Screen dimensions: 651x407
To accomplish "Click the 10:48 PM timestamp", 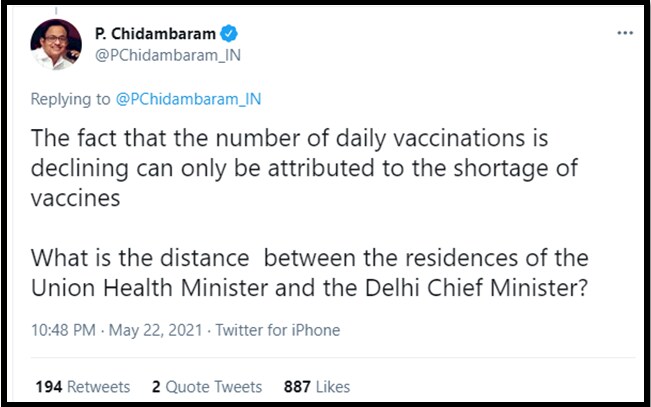I will (63, 330).
